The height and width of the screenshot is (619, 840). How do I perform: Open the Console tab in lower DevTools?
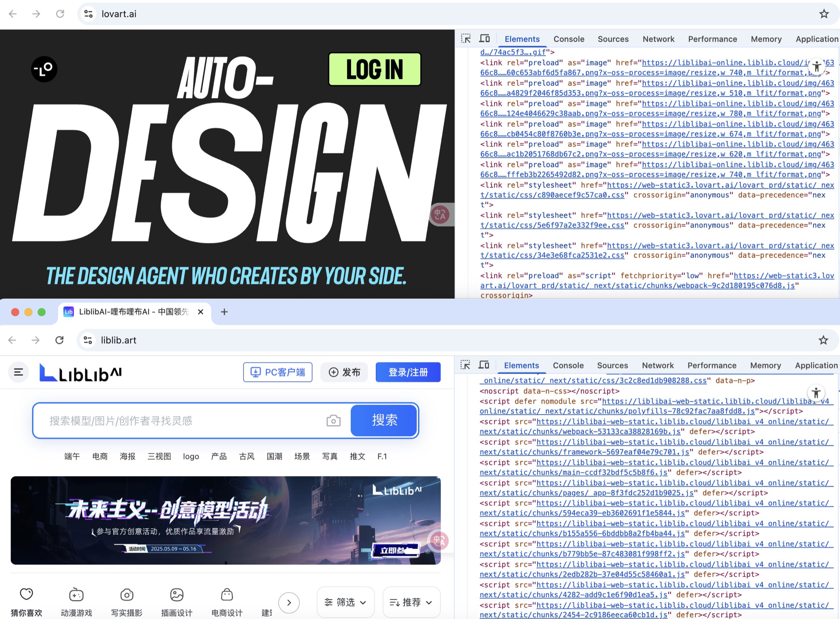click(x=568, y=365)
